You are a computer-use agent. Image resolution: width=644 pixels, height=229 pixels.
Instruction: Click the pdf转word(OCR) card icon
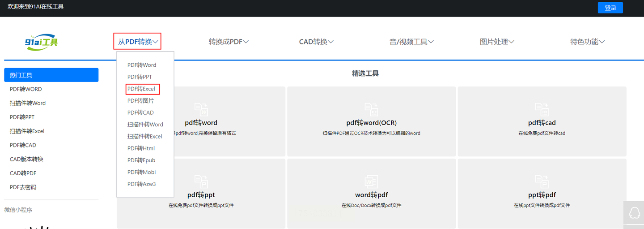tap(371, 109)
